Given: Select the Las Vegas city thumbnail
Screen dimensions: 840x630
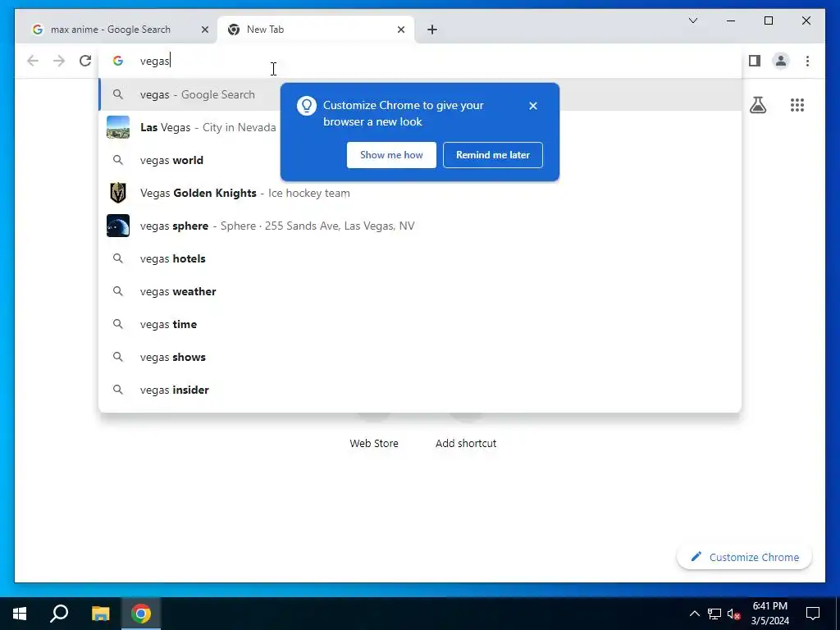Looking at the screenshot, I should pyautogui.click(x=118, y=127).
